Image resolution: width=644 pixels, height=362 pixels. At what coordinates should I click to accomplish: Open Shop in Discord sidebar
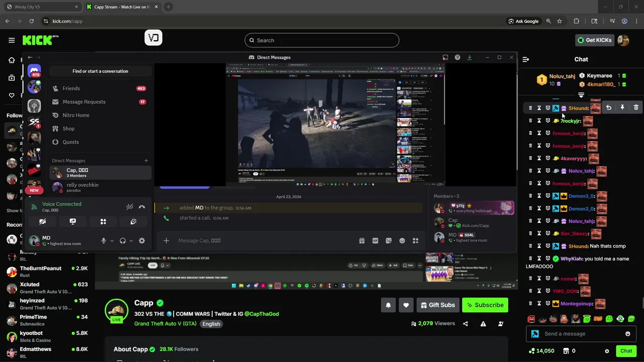[x=100, y=129]
